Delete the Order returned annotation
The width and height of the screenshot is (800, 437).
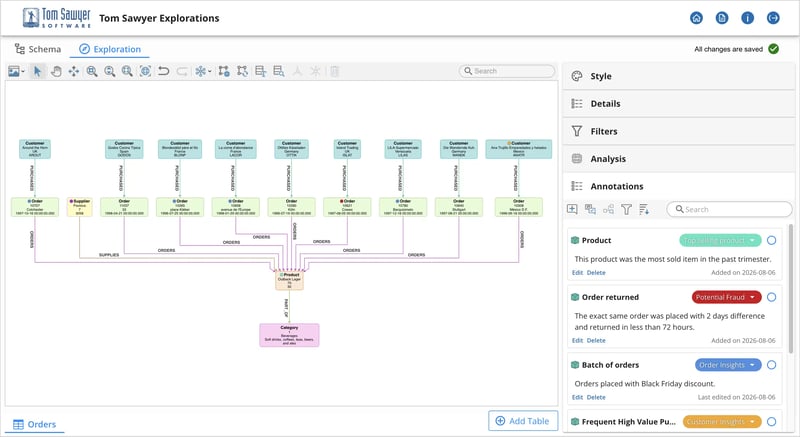coord(596,341)
